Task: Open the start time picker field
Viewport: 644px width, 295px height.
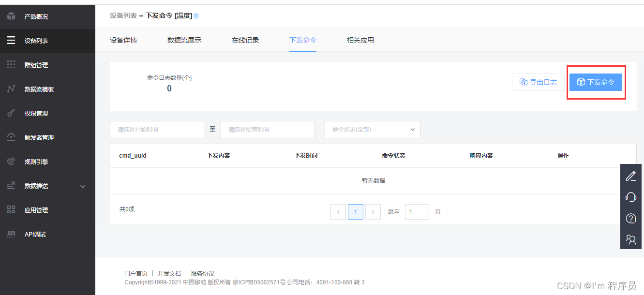Action: click(x=157, y=129)
